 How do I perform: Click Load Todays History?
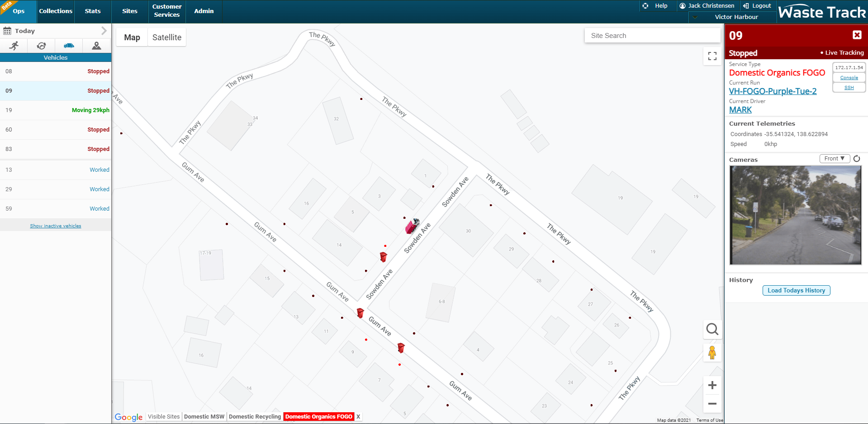click(796, 290)
